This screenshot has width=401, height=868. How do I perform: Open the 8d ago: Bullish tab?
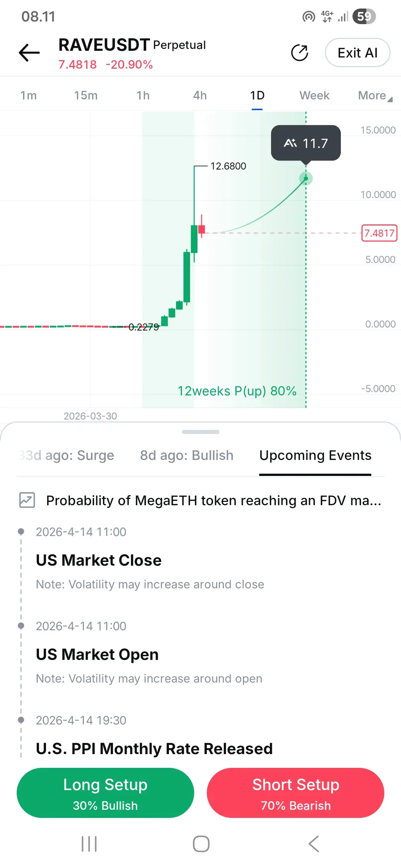click(x=187, y=456)
